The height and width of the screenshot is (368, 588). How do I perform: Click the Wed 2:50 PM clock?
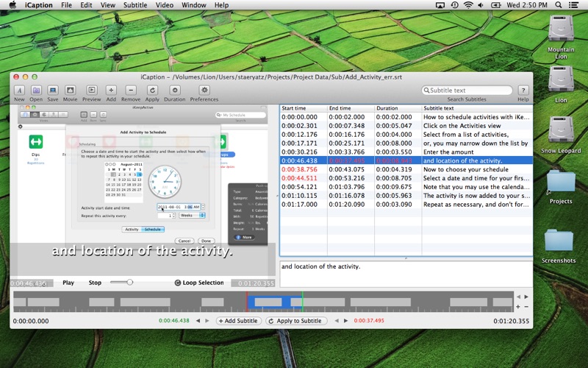pyautogui.click(x=527, y=5)
